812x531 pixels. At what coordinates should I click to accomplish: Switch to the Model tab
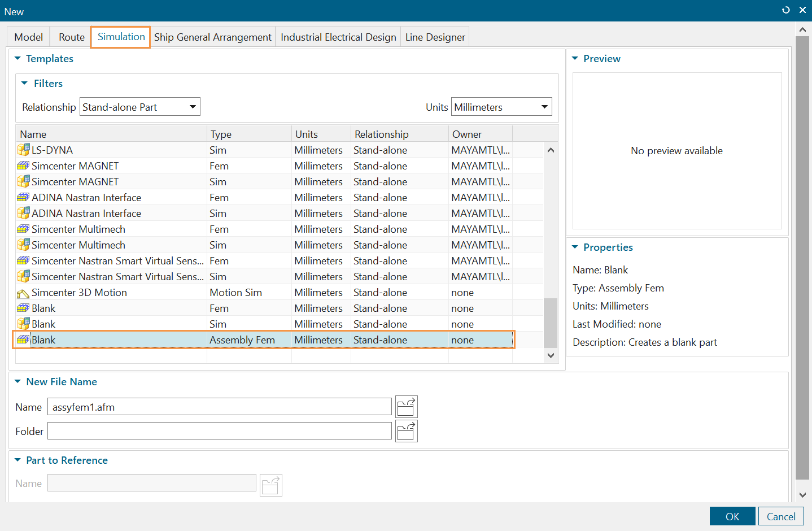(29, 37)
